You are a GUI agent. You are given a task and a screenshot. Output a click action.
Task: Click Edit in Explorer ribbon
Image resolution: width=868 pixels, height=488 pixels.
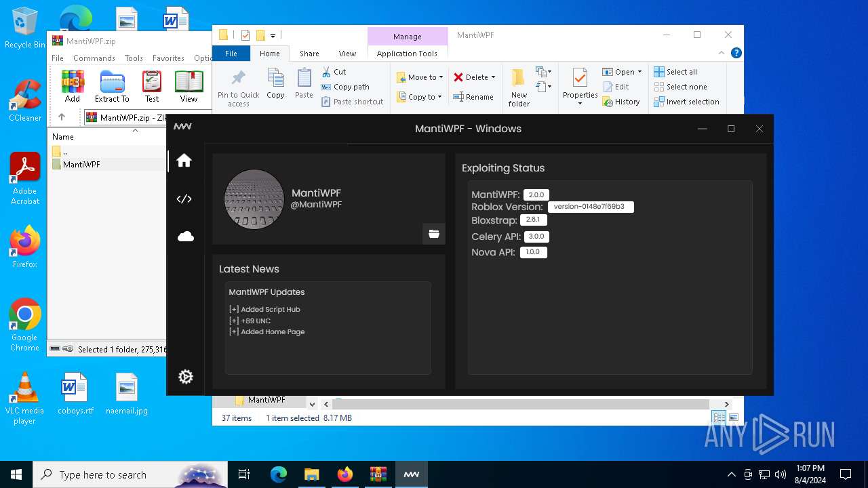[x=616, y=87]
